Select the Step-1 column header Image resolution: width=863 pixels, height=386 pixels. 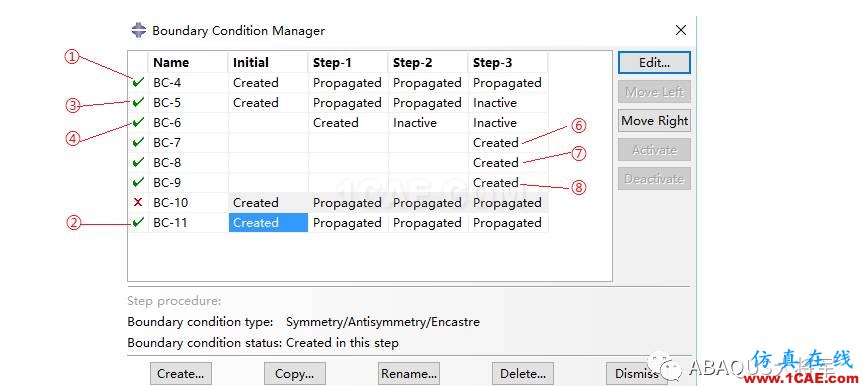pos(348,63)
